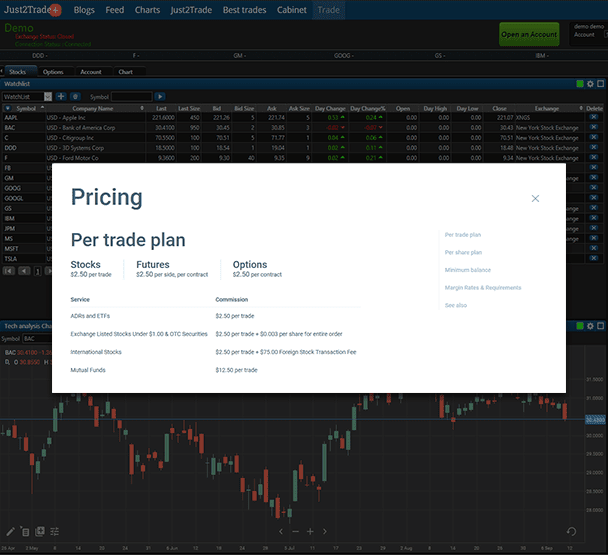Click the IBM ticker in top strip
Screen dimensions: 608x555
(543, 55)
